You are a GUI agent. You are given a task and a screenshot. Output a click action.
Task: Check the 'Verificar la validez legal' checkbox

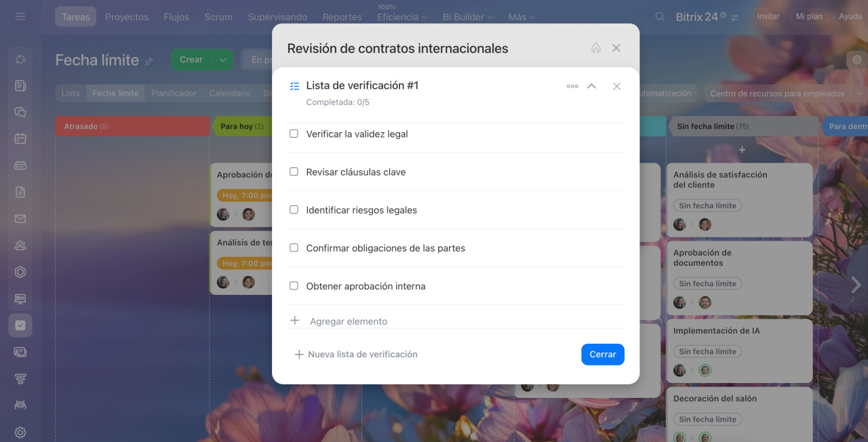coord(294,134)
